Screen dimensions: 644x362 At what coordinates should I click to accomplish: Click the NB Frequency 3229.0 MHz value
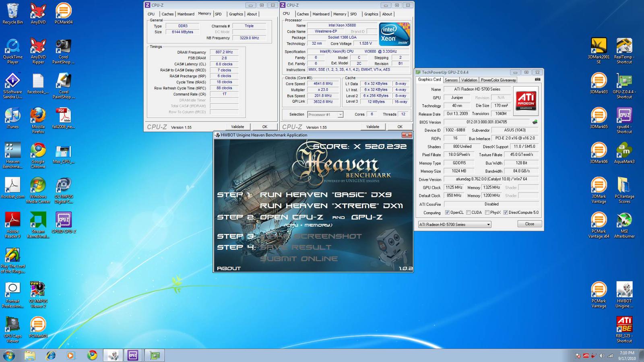tap(249, 38)
